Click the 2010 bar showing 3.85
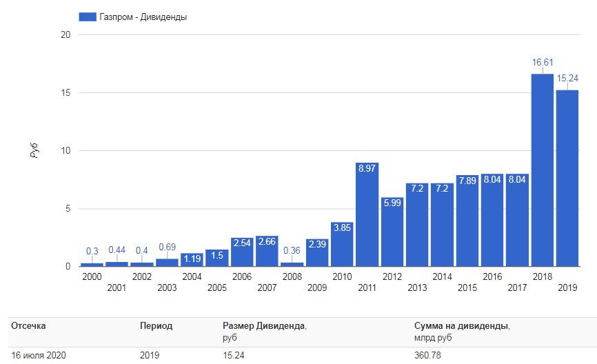Screen dimensions: 597x364 pos(343,244)
